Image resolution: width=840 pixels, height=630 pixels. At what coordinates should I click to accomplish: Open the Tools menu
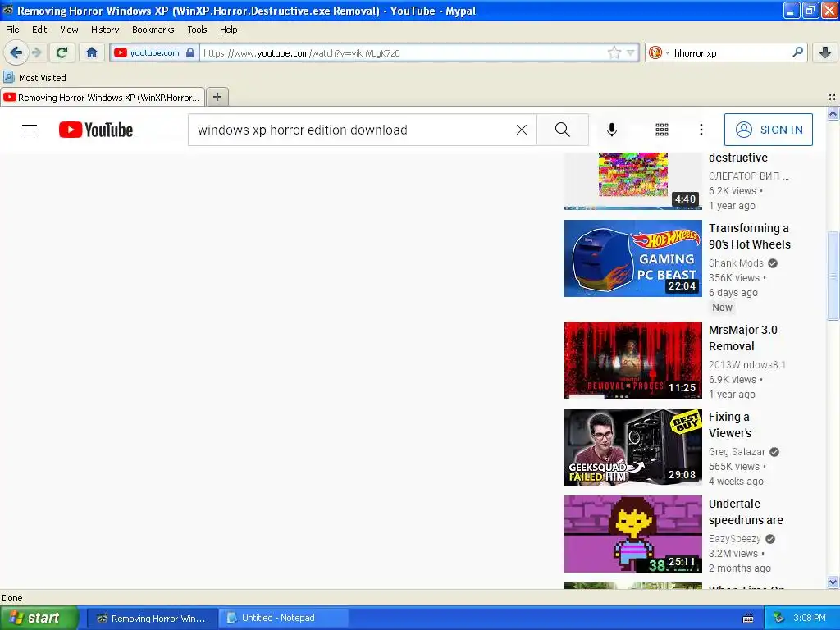[197, 30]
